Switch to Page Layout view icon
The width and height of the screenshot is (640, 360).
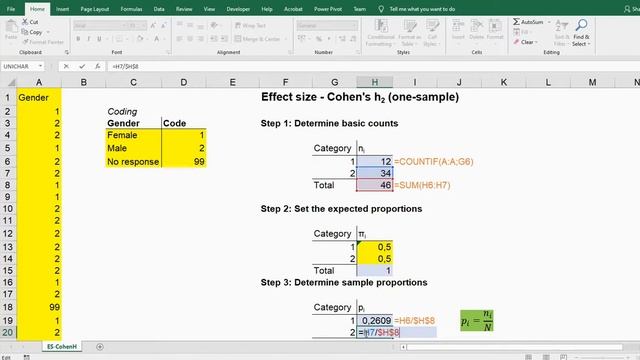click(x=546, y=357)
